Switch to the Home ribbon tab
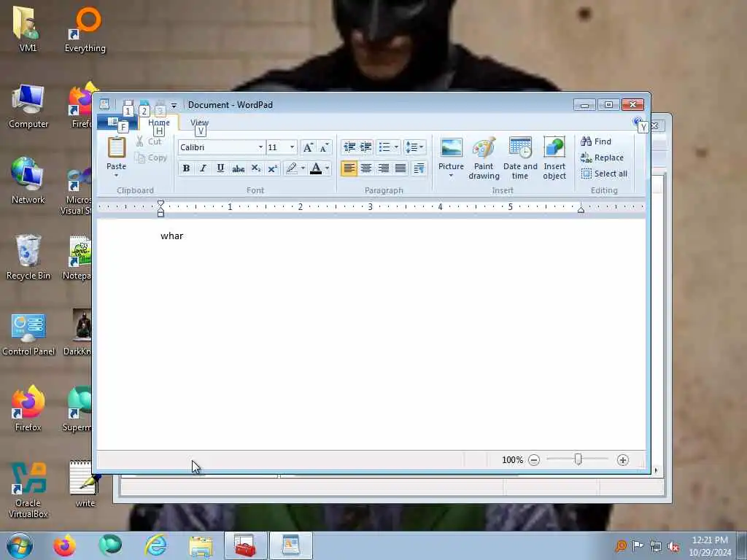 [158, 122]
